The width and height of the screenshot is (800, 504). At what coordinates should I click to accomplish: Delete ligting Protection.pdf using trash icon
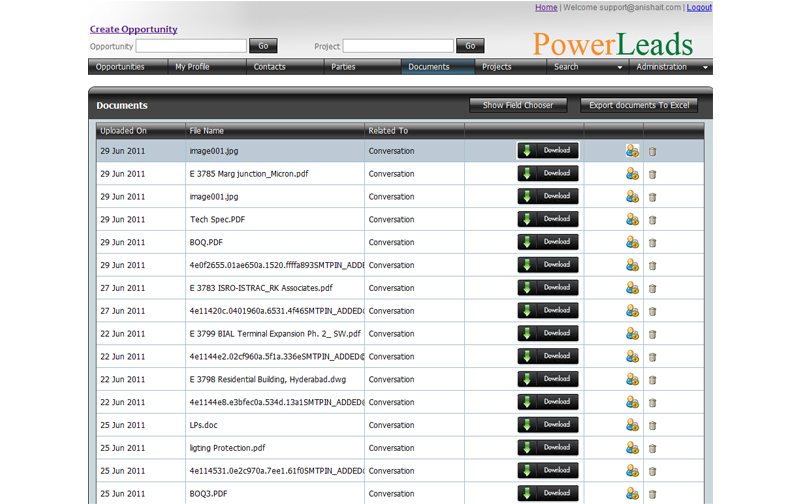pyautogui.click(x=653, y=448)
